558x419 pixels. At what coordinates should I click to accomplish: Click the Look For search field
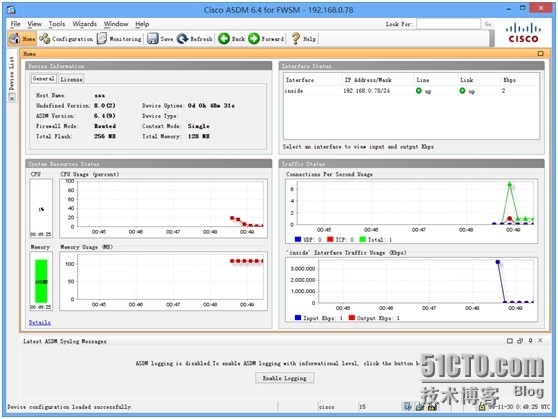(448, 24)
